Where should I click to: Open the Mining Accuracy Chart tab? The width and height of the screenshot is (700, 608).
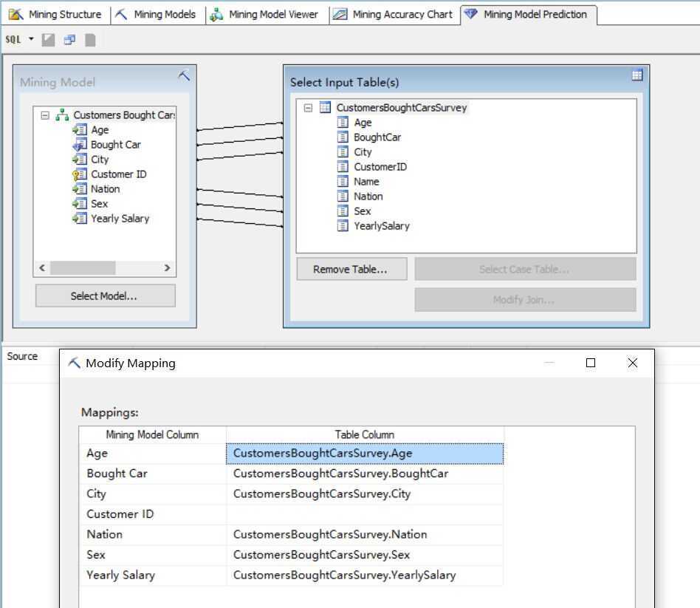click(x=394, y=14)
